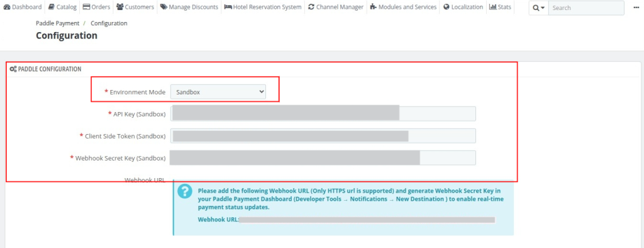Open Modules and Services menu
Screen dimensions: 644x248
click(x=403, y=7)
